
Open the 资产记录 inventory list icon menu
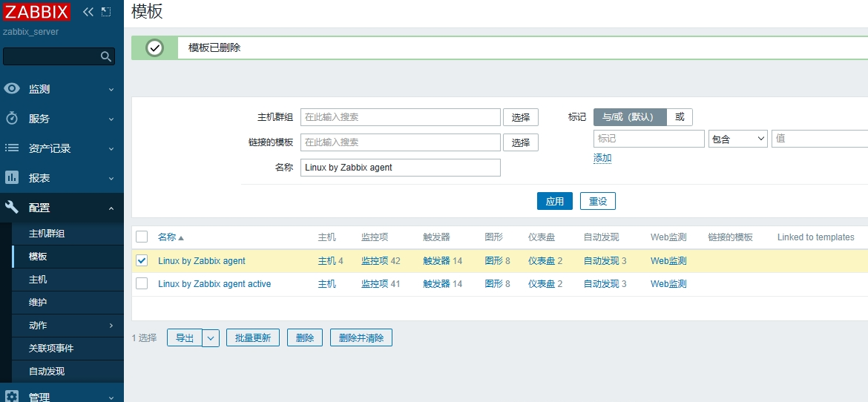(x=12, y=148)
